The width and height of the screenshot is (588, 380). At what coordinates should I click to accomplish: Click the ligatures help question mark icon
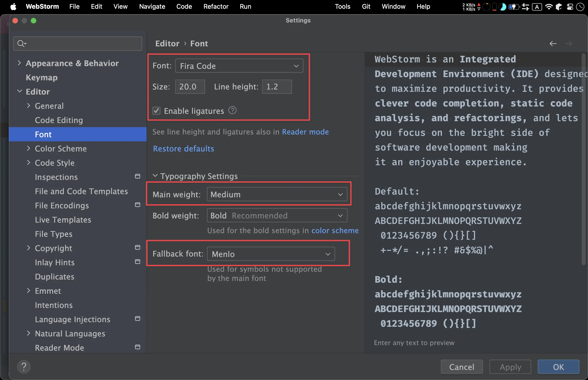coord(232,110)
